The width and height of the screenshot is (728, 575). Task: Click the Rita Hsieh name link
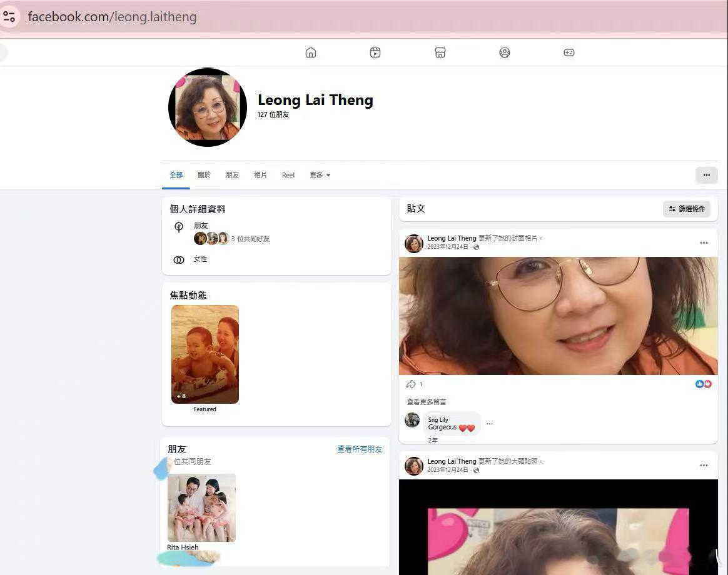[x=183, y=547]
